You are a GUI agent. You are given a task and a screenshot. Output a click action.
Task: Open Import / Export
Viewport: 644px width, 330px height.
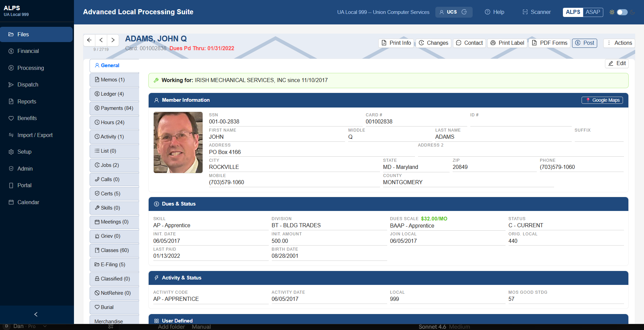coord(36,135)
